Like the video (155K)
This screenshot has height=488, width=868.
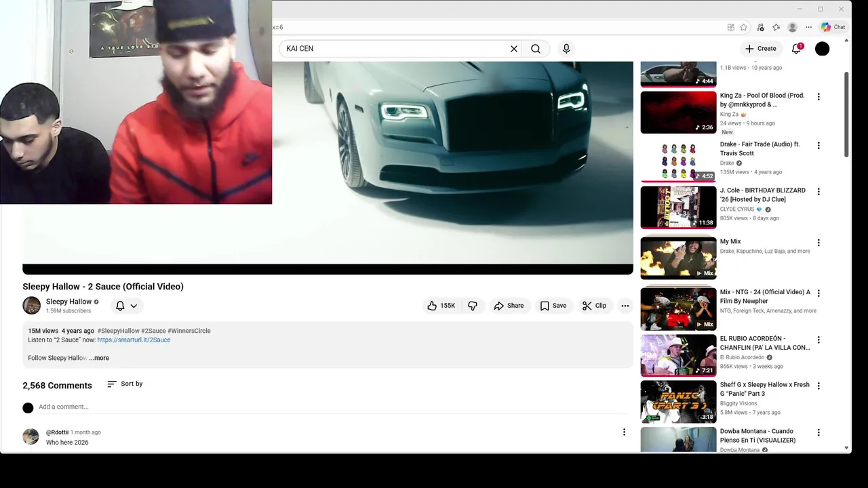point(441,306)
